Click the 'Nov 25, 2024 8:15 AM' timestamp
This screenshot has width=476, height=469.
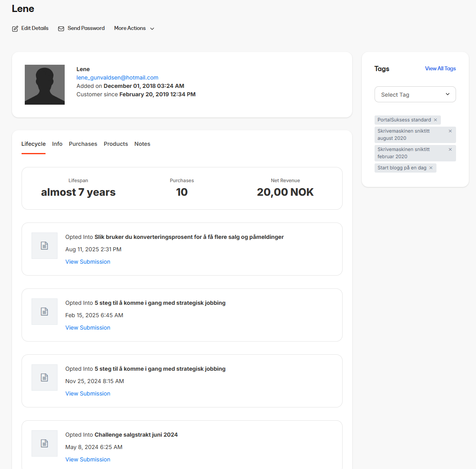(x=95, y=381)
